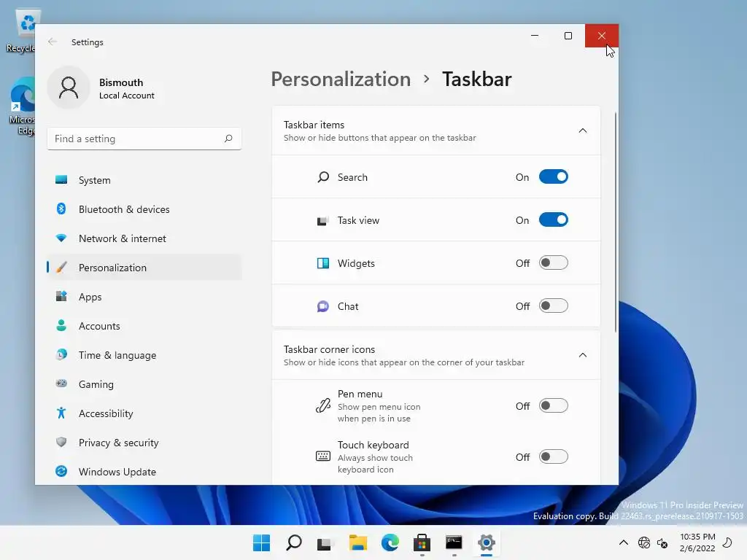
Task: Click the Personalization paintbrush icon
Action: [61, 267]
